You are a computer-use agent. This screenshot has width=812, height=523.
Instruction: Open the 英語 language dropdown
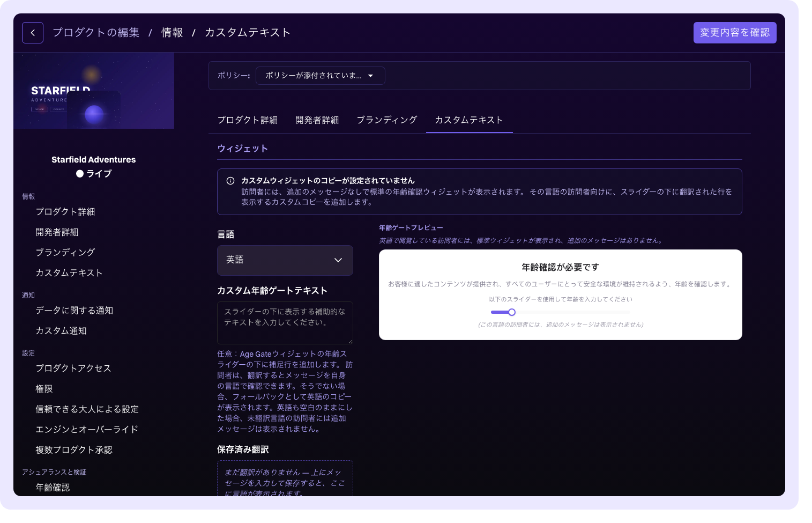[x=285, y=260]
